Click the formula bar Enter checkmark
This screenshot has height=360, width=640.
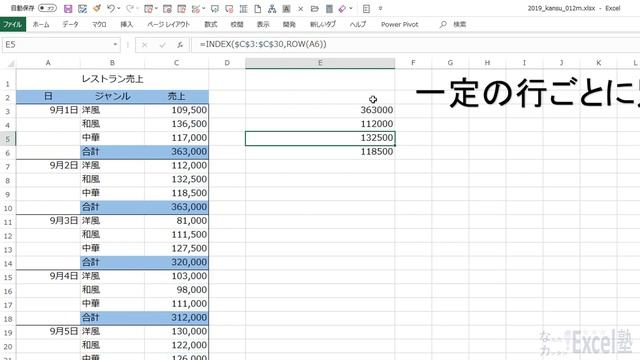point(162,45)
